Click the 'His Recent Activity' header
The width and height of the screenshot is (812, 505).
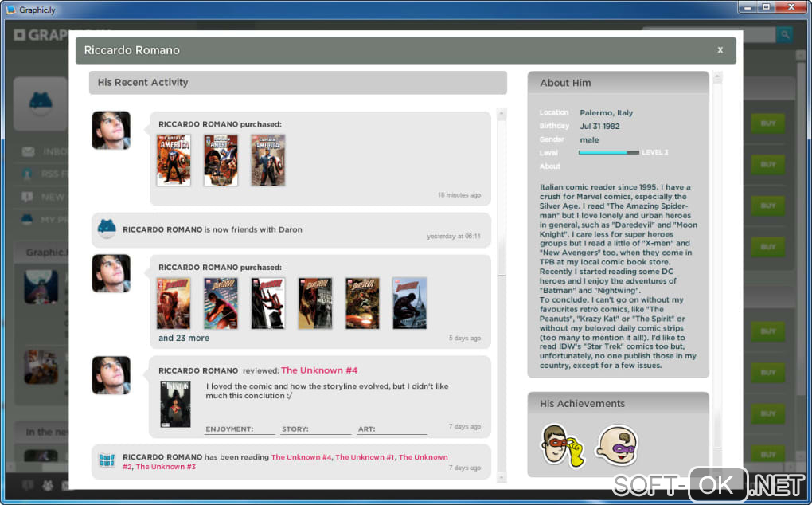[298, 82]
